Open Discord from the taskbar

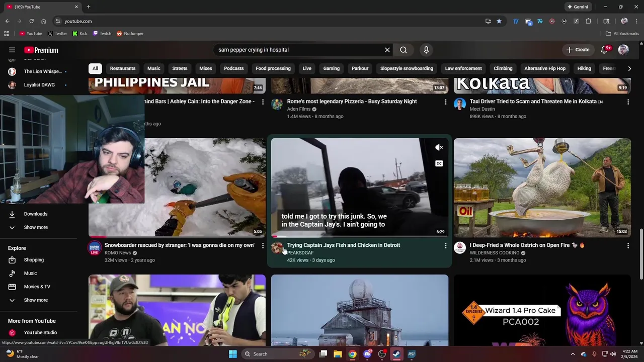coord(367,354)
